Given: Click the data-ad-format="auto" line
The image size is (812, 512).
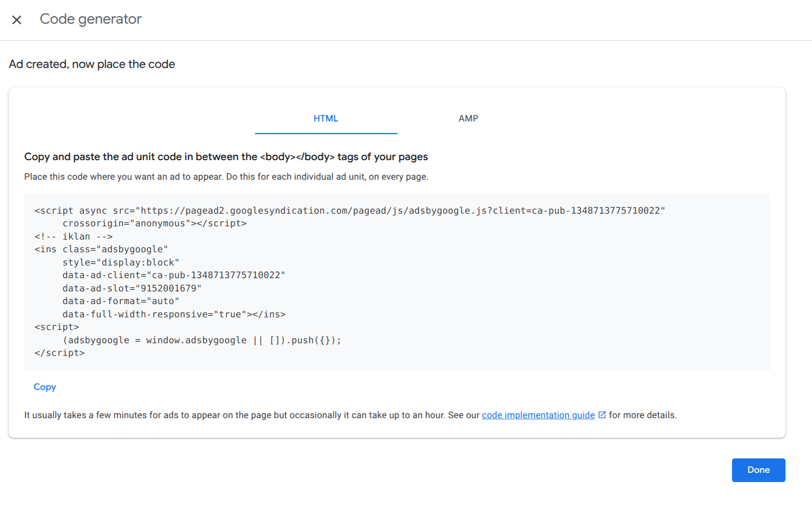Looking at the screenshot, I should [x=121, y=301].
